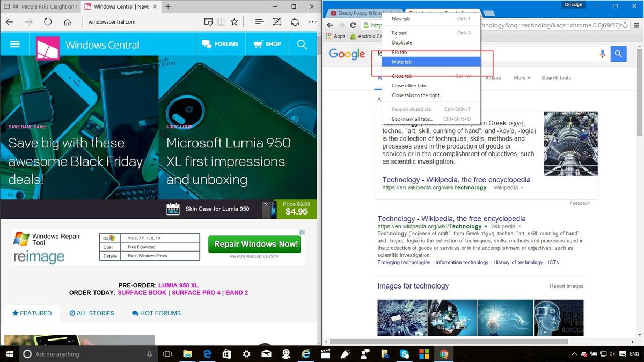644x362 pixels.
Task: Open Edge's More actions (...) menu
Action: click(312, 22)
